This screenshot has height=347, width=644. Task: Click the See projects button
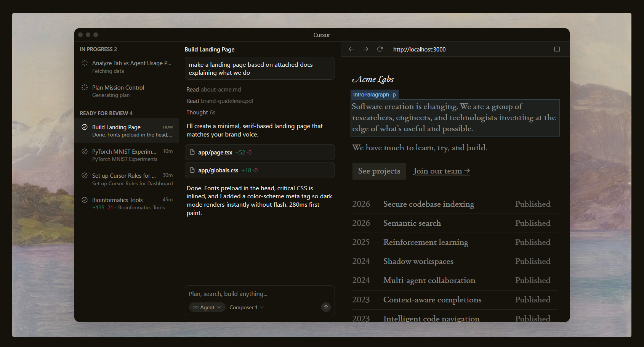[379, 171]
